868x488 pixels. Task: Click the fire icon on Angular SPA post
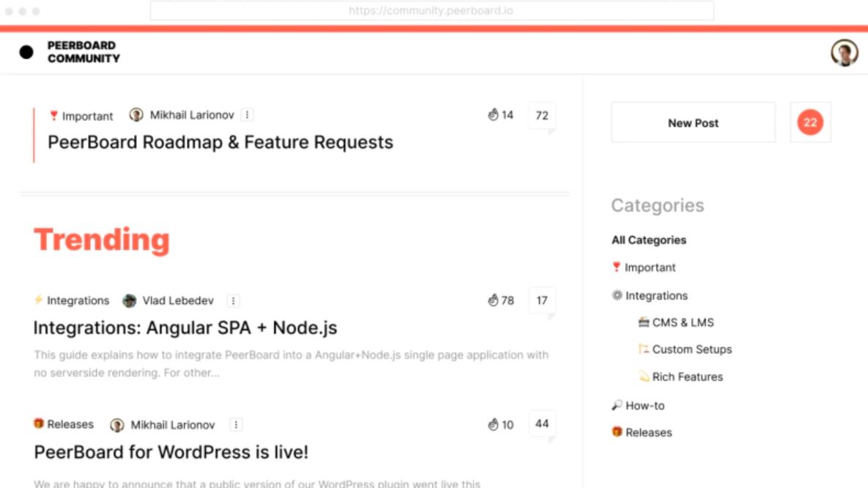click(493, 300)
